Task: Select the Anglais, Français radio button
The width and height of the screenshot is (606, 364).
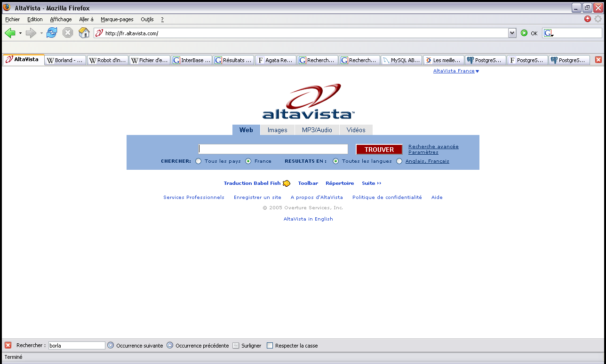Action: pyautogui.click(x=399, y=161)
